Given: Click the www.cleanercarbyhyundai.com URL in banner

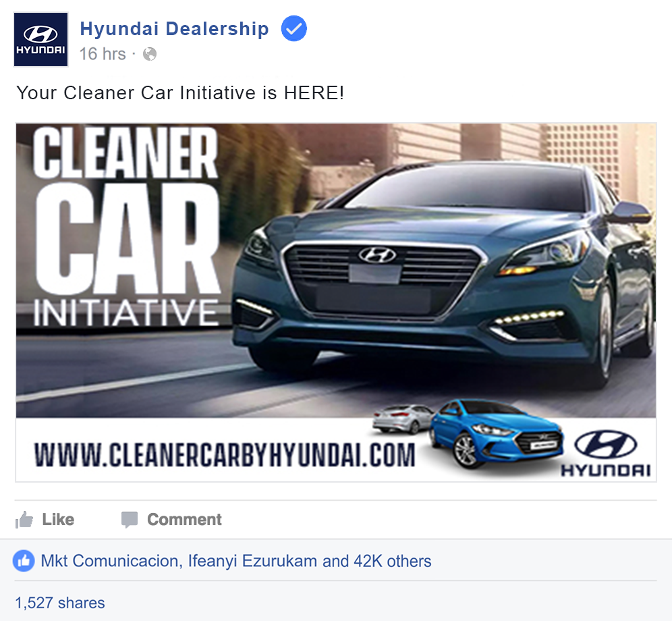Looking at the screenshot, I should pos(225,455).
